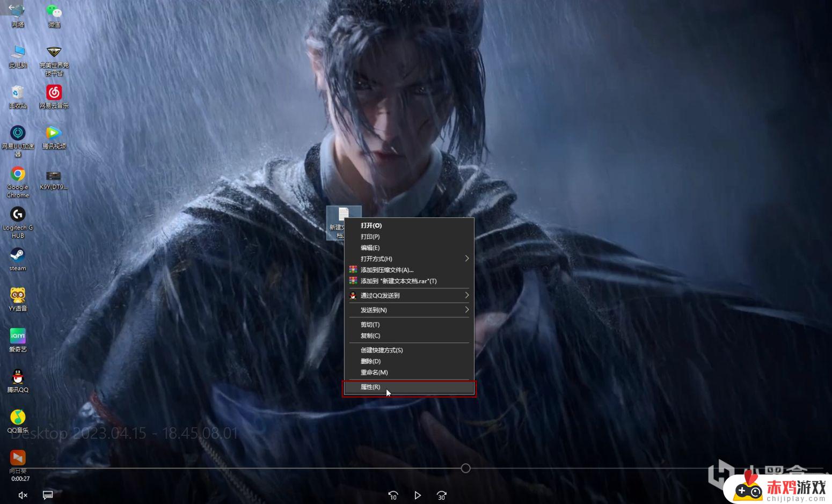Open the 微信 (WeChat) desktop icon
The width and height of the screenshot is (832, 504).
pos(54,16)
